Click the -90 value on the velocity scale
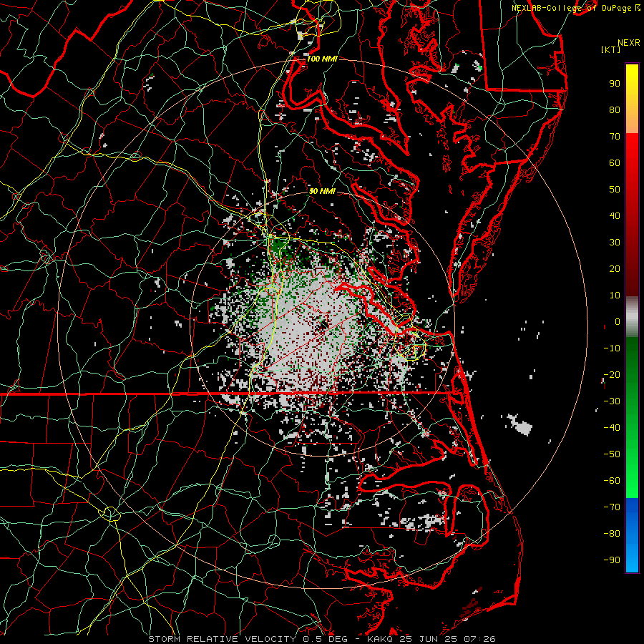 coord(612,560)
